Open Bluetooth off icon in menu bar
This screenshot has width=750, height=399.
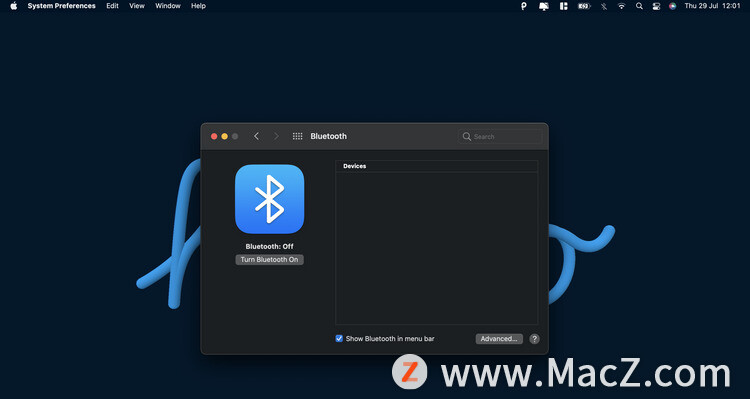(x=604, y=6)
